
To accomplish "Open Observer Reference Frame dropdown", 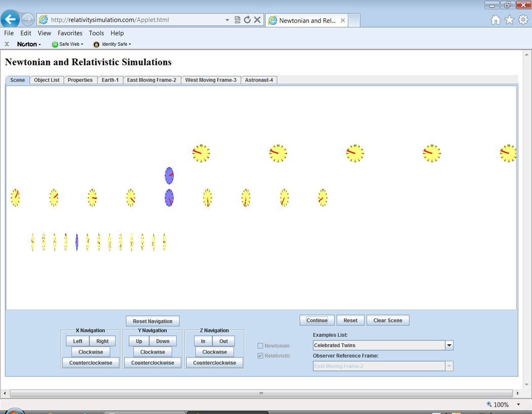I will 448,366.
